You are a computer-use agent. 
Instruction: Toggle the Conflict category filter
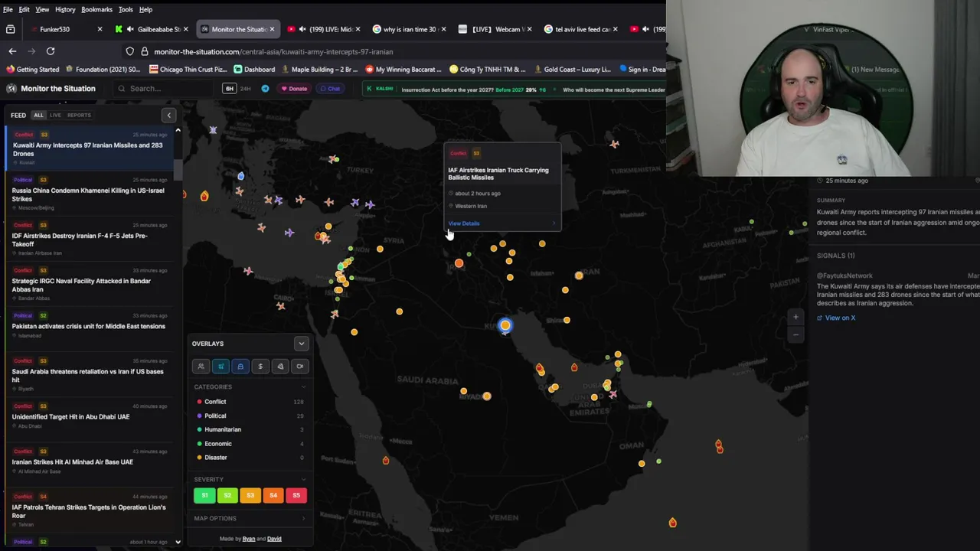[x=250, y=402]
